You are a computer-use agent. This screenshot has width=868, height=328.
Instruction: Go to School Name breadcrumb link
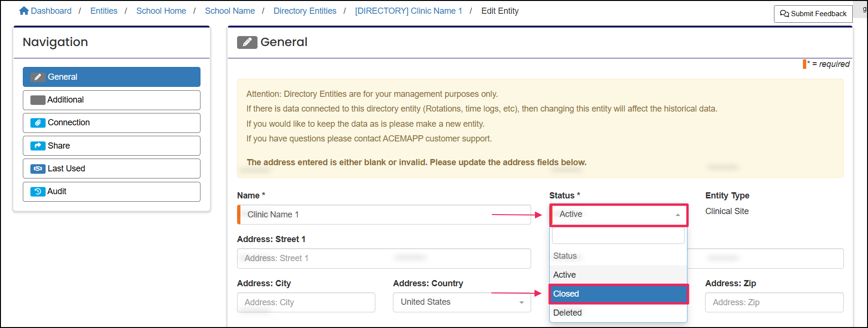[230, 10]
